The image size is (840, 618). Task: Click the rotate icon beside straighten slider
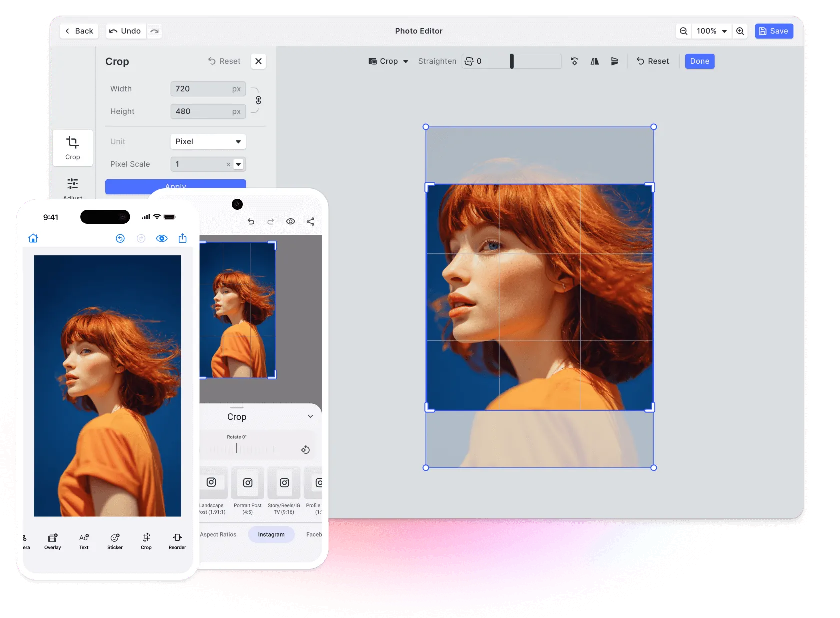click(x=574, y=61)
